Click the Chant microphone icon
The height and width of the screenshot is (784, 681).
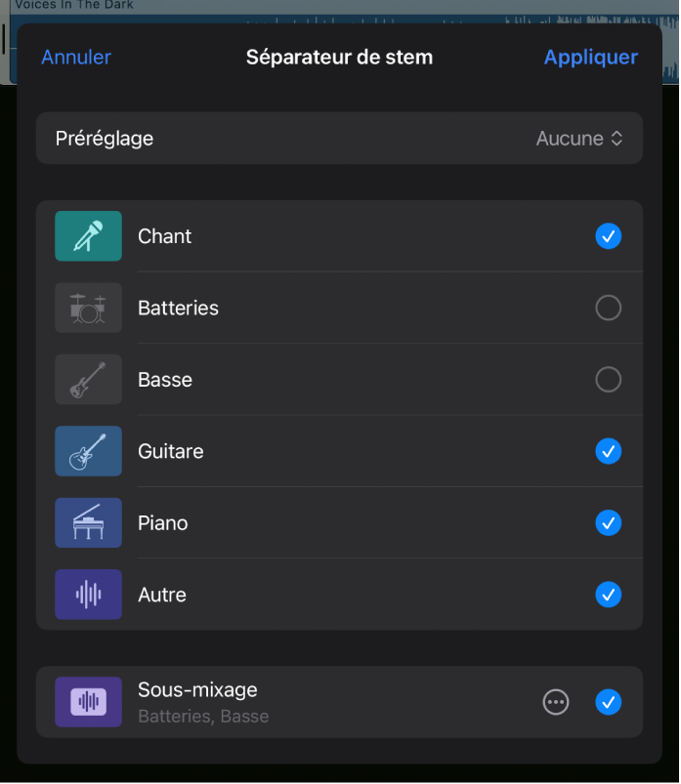(89, 236)
